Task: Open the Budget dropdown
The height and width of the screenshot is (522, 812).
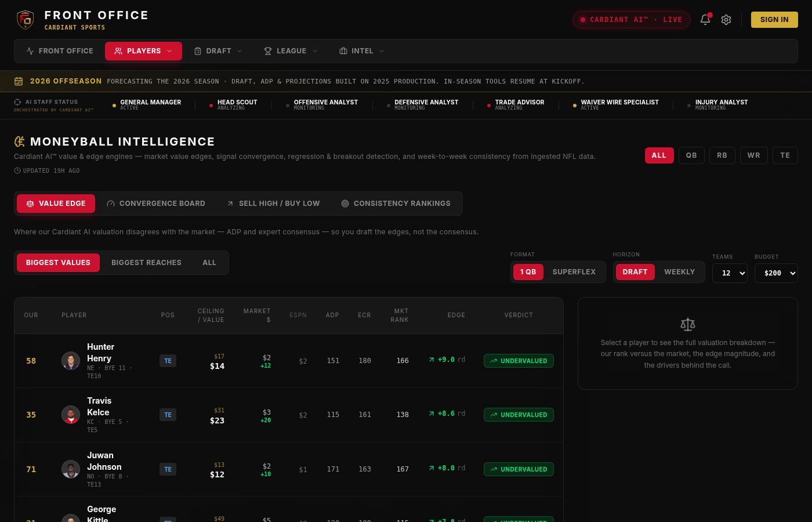Action: pyautogui.click(x=776, y=273)
